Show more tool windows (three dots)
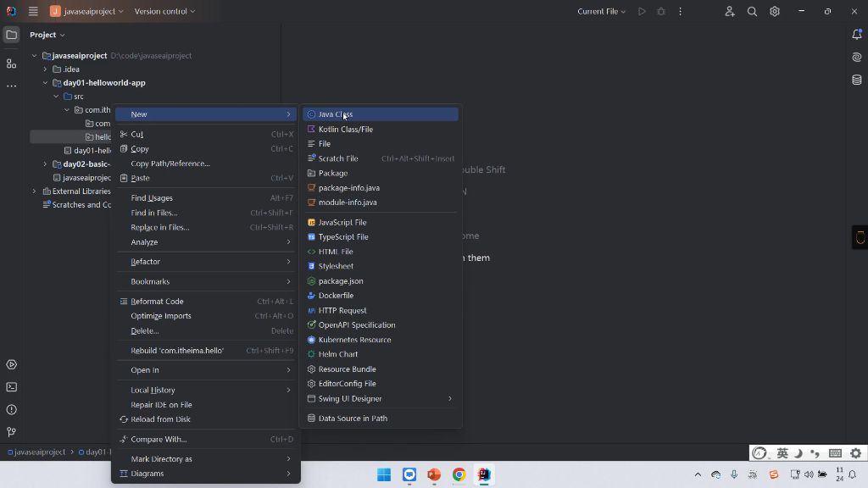This screenshot has height=488, width=868. (x=11, y=86)
